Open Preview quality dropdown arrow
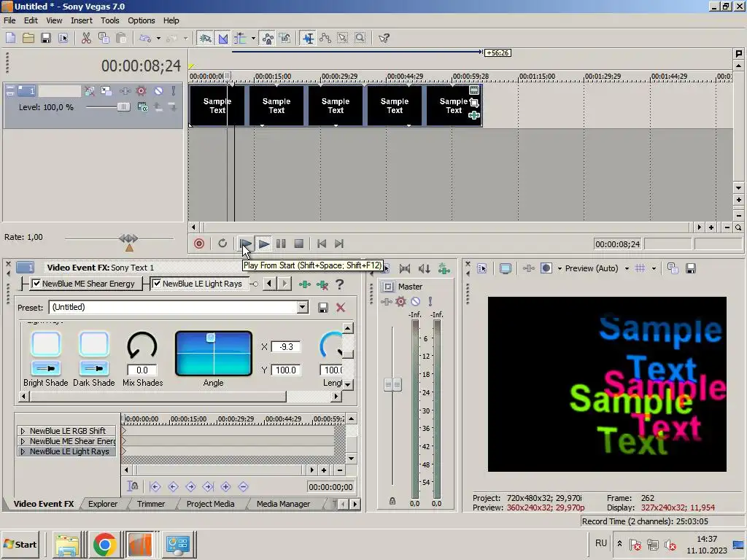The height and width of the screenshot is (560, 747). [x=627, y=268]
